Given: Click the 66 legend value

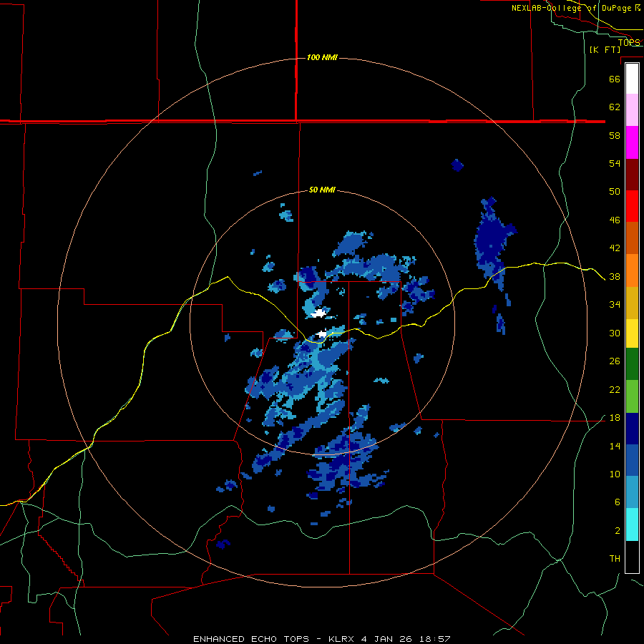Looking at the screenshot, I should (x=615, y=79).
